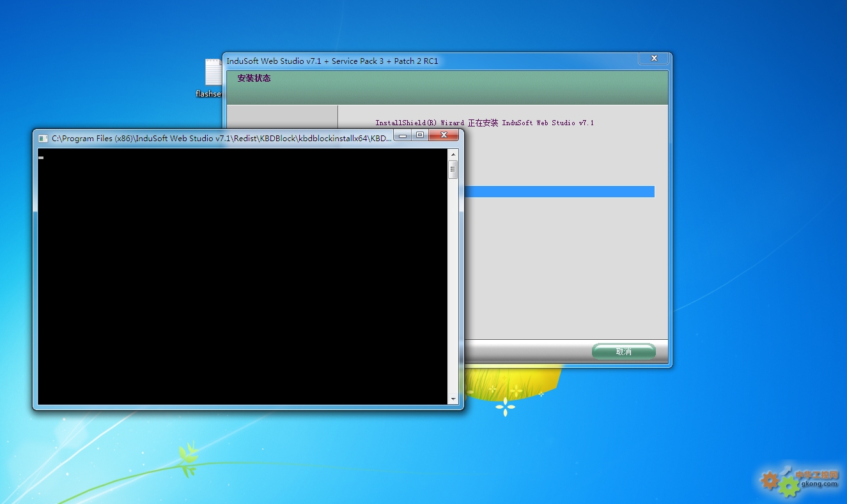Click the InduSoft Web Studio v7.1 installer title
The width and height of the screenshot is (847, 504).
(332, 61)
